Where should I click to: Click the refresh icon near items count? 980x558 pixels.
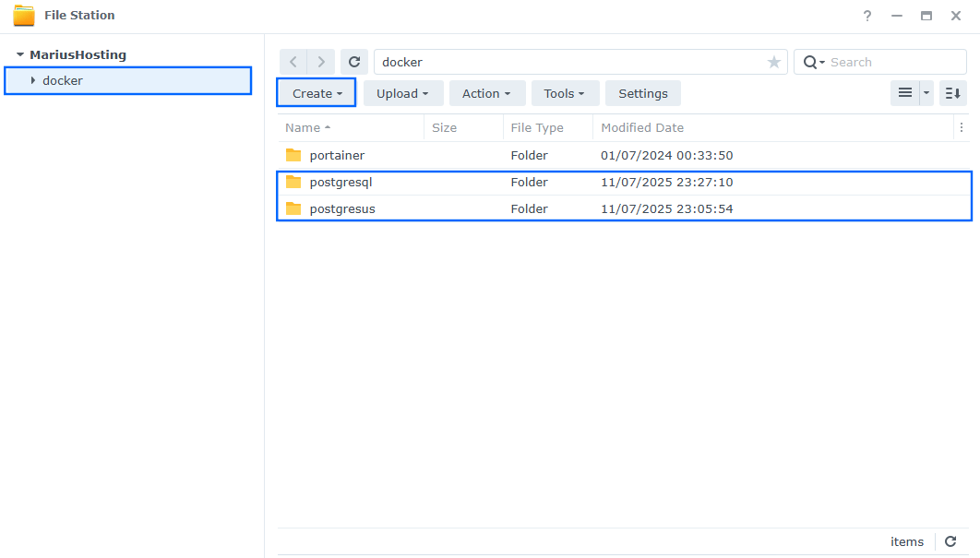tap(950, 541)
